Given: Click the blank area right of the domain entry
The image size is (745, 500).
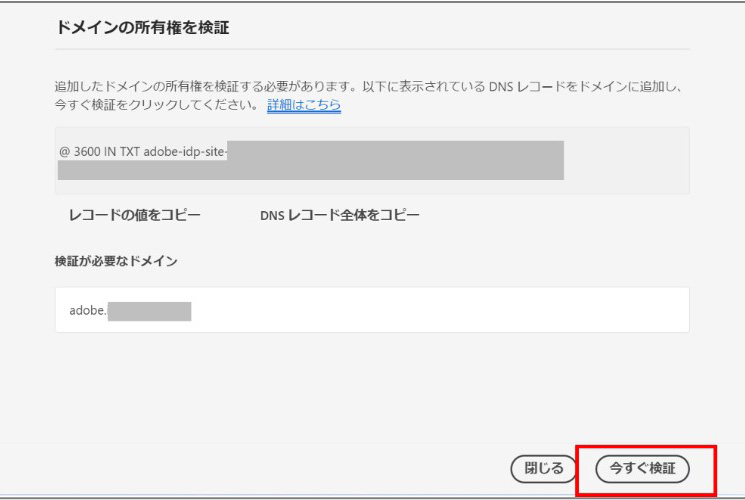Looking at the screenshot, I should click(x=450, y=310).
